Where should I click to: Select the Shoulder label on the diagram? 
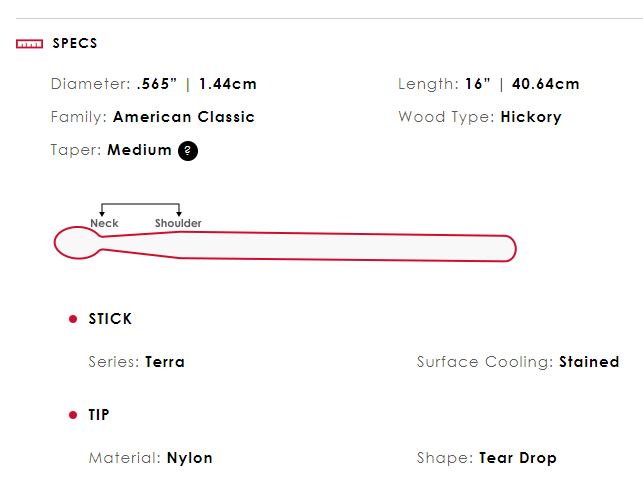(x=178, y=223)
